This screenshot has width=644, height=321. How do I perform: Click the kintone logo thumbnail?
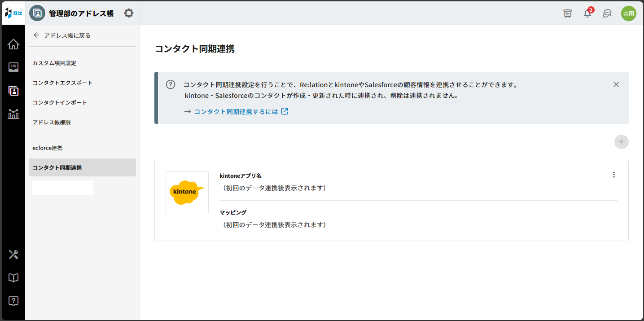coord(187,192)
